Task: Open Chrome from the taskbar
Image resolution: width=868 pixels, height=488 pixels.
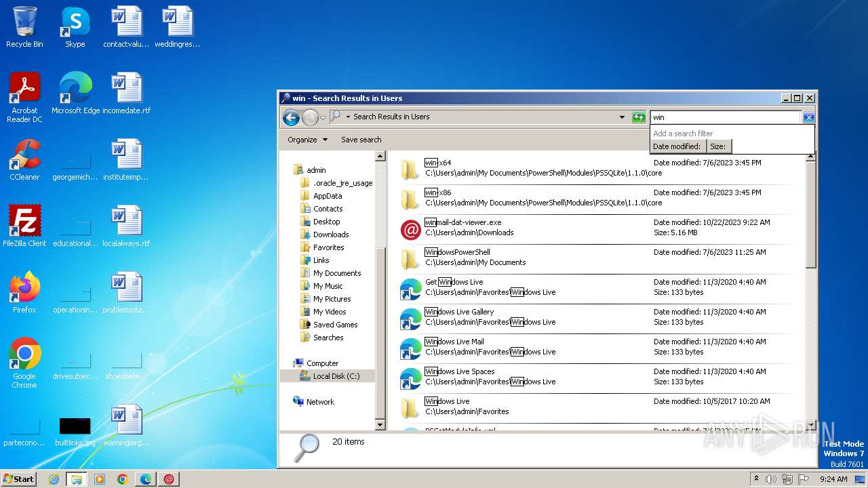Action: pyautogui.click(x=123, y=479)
